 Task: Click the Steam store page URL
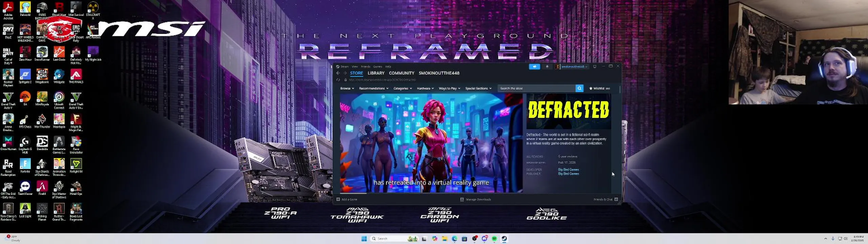click(x=382, y=80)
